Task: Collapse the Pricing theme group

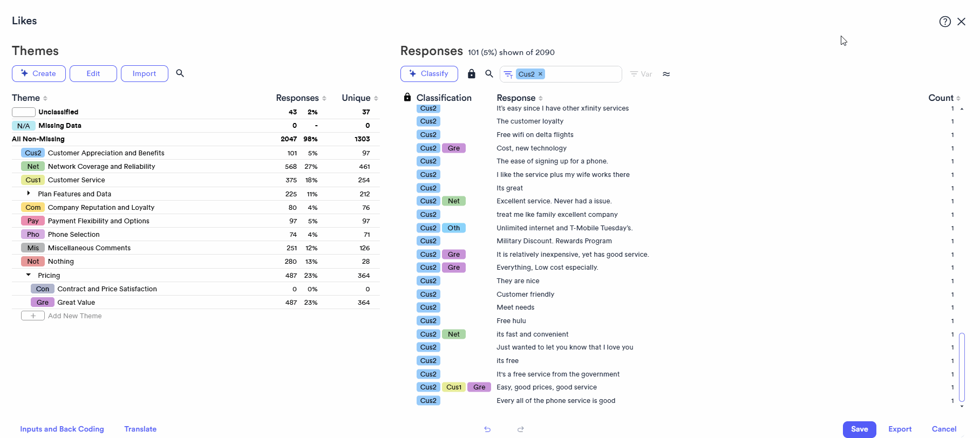Action: 29,275
